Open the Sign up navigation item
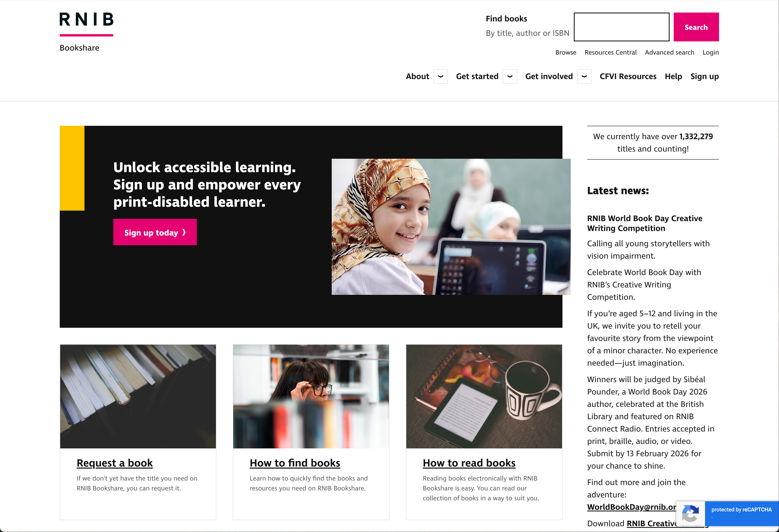The height and width of the screenshot is (532, 779). tap(705, 76)
